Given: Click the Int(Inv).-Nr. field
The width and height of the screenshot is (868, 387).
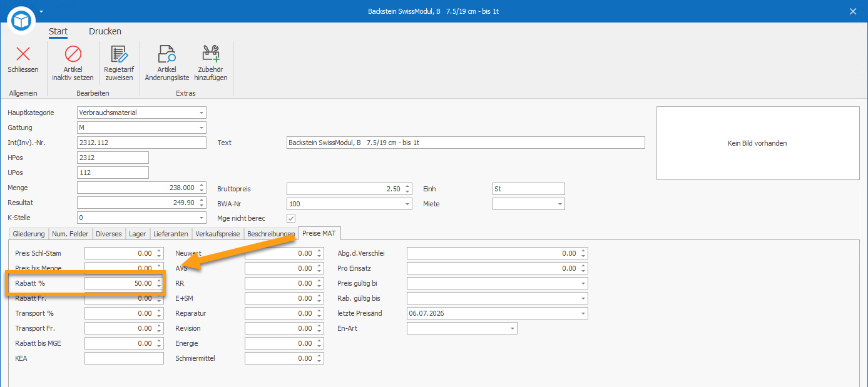Looking at the screenshot, I should [141, 143].
